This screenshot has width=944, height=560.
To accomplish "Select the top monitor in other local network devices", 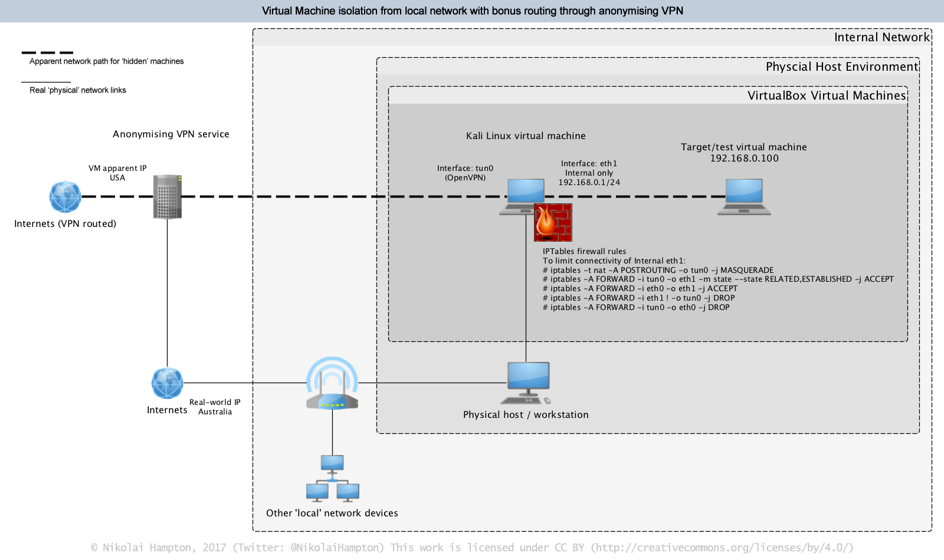I will [332, 463].
